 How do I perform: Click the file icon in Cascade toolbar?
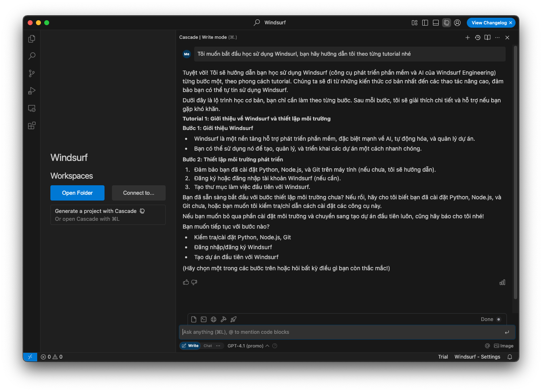194,319
